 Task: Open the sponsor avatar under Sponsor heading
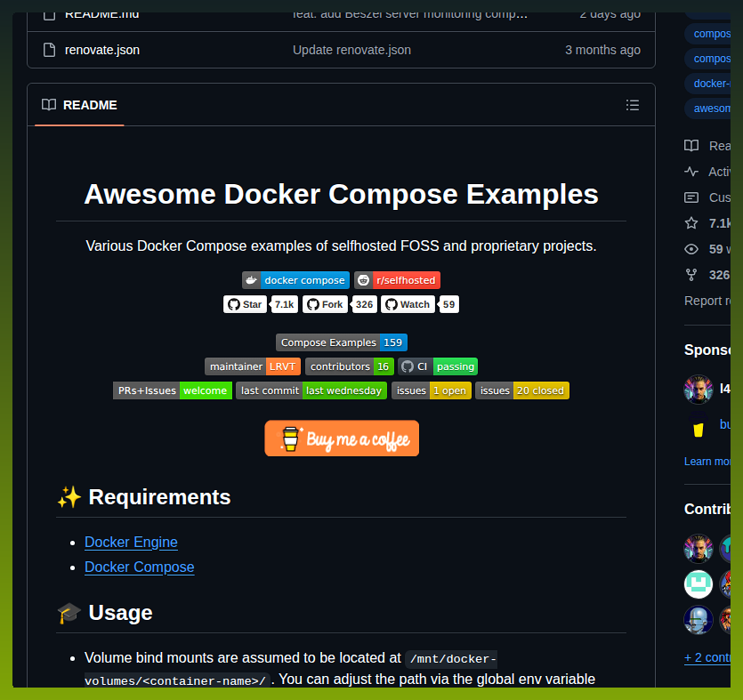(x=698, y=390)
